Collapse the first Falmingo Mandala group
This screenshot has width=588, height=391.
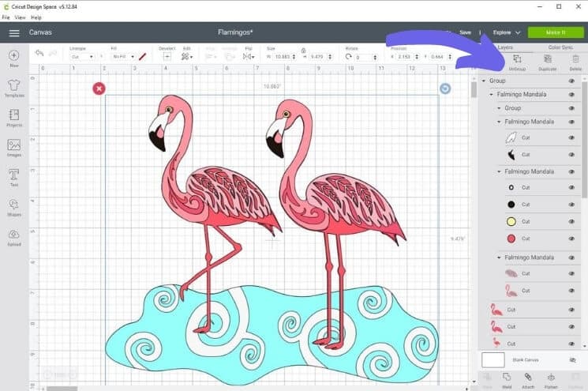tap(491, 95)
